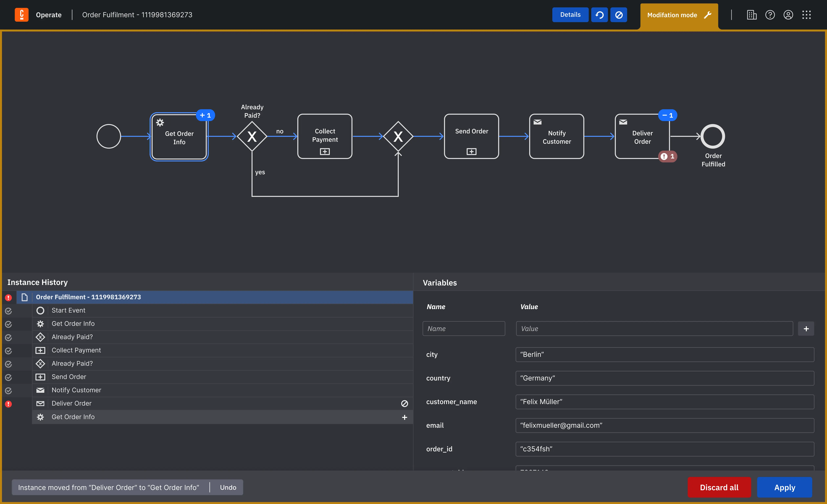
Task: Click the retry instance icon button
Action: click(599, 15)
